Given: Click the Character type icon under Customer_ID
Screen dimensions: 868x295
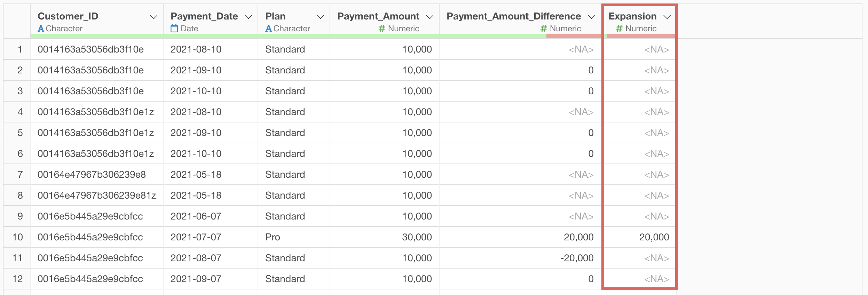Looking at the screenshot, I should point(41,29).
